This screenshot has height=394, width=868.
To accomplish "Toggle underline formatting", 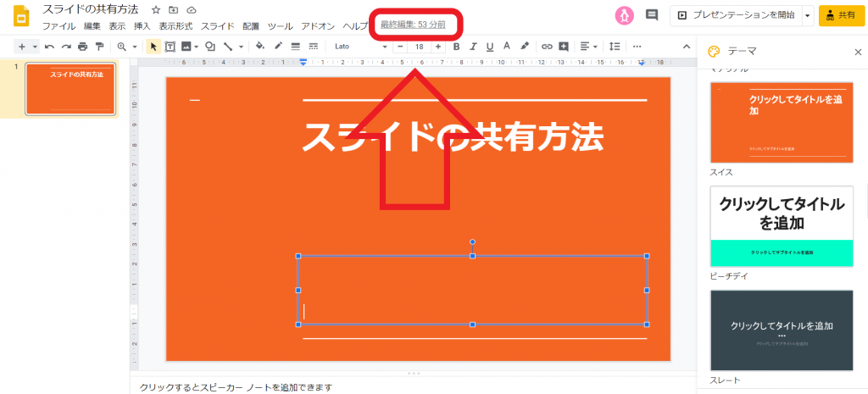I will point(489,47).
